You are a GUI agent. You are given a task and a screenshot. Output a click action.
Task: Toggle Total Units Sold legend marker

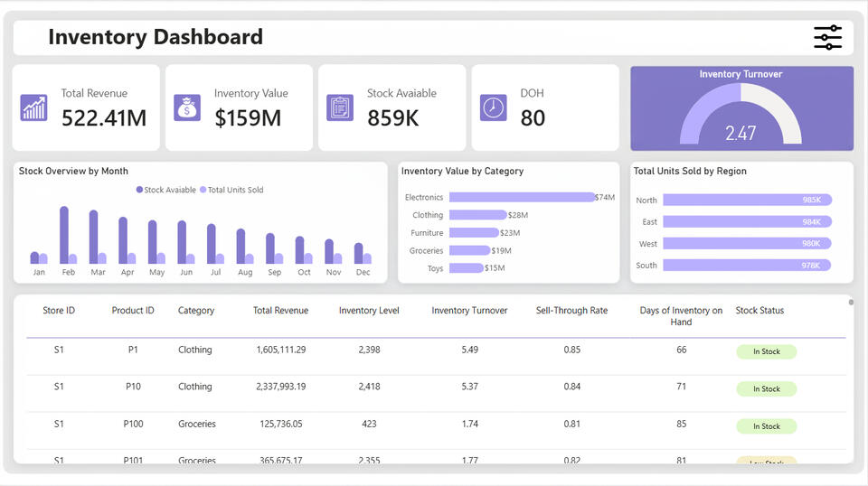pos(203,190)
